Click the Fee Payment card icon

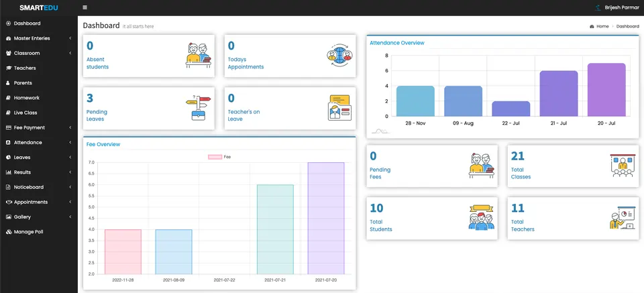tap(8, 127)
